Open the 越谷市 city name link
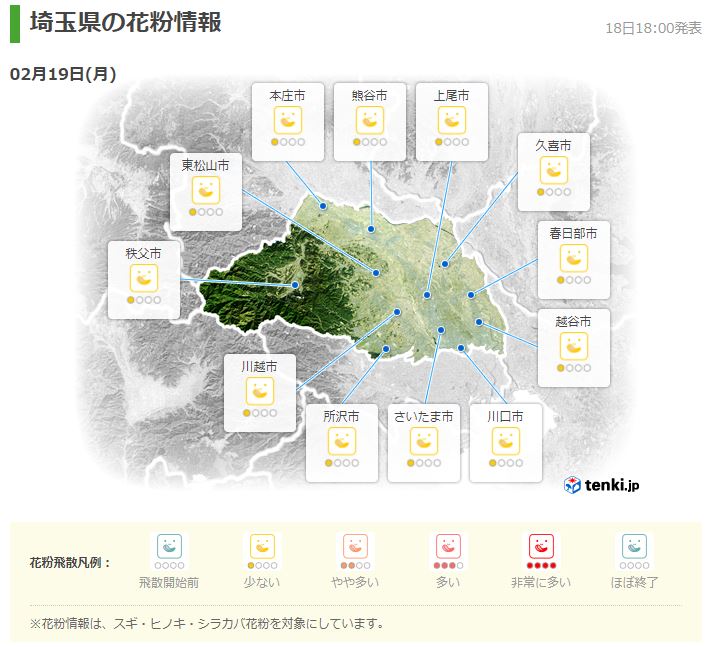The width and height of the screenshot is (712, 647). click(574, 321)
